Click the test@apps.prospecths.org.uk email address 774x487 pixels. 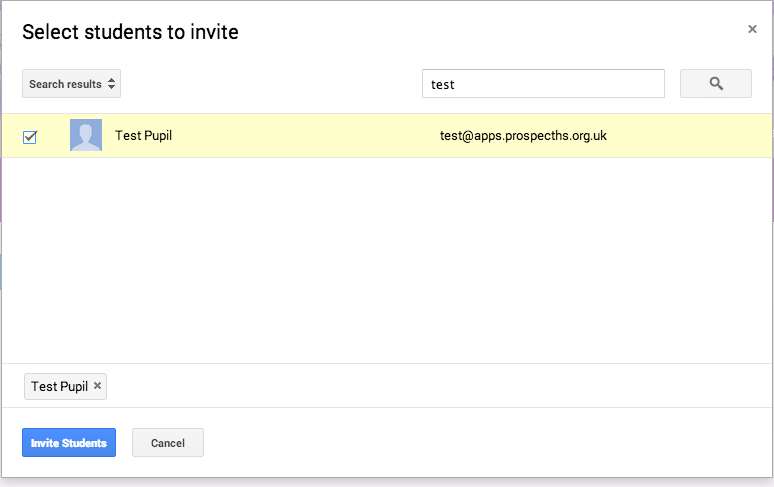pos(523,136)
